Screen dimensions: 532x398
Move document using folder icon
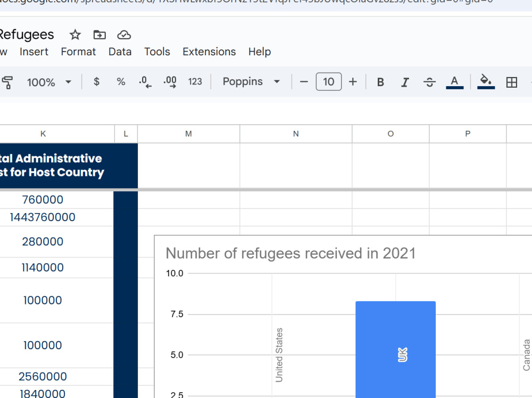99,35
